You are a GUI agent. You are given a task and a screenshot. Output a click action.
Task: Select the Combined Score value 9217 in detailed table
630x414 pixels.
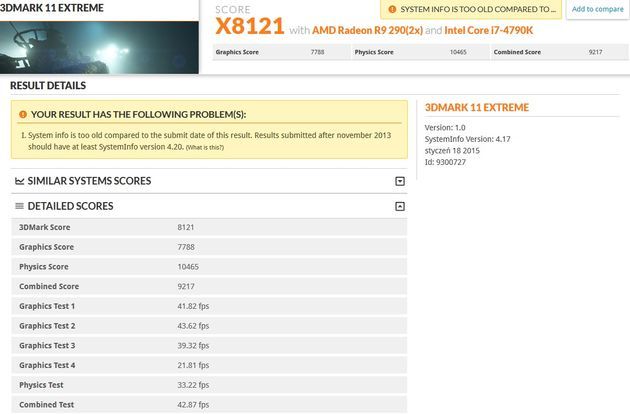(x=186, y=287)
